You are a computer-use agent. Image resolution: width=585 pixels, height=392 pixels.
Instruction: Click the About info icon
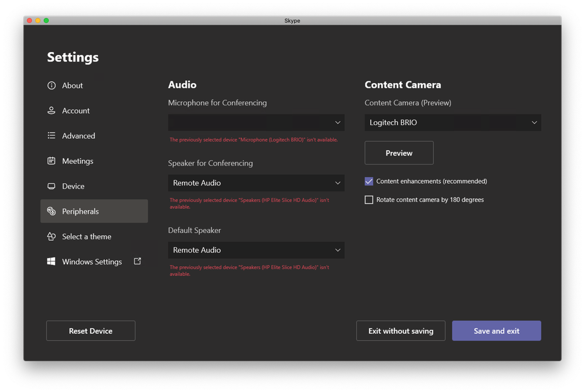[x=52, y=85]
